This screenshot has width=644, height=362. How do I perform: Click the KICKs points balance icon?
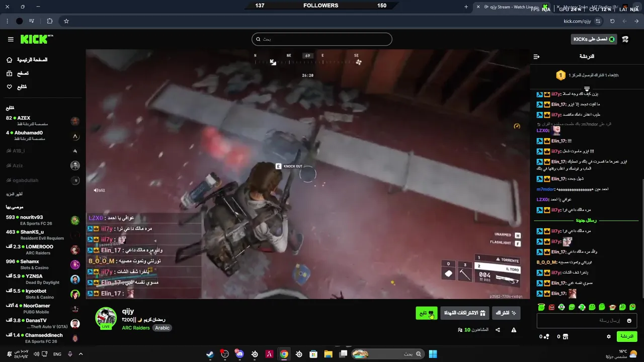(x=547, y=336)
